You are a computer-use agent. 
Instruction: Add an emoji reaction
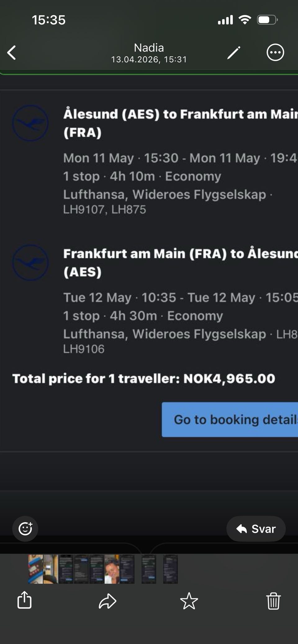pos(25,528)
